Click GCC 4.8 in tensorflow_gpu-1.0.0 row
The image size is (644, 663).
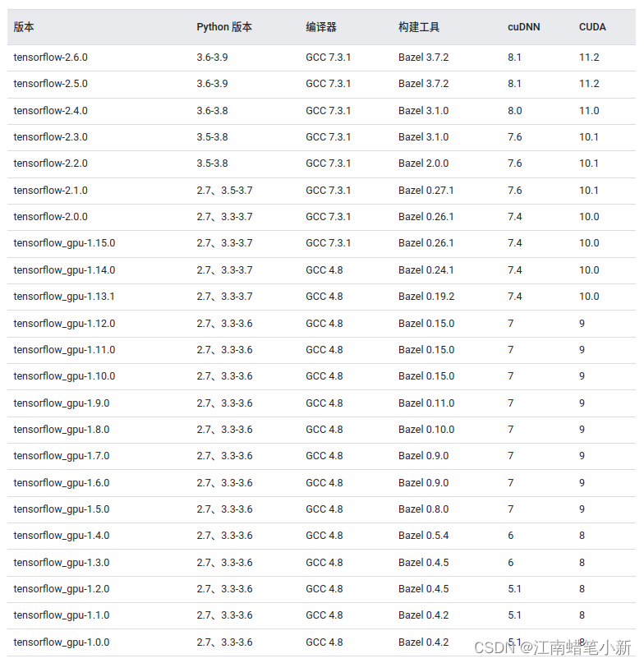tap(324, 642)
